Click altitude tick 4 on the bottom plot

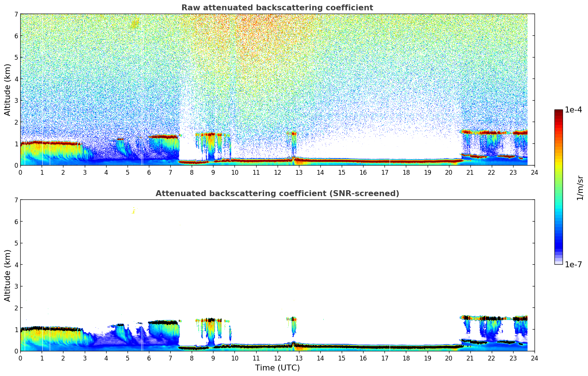point(16,265)
